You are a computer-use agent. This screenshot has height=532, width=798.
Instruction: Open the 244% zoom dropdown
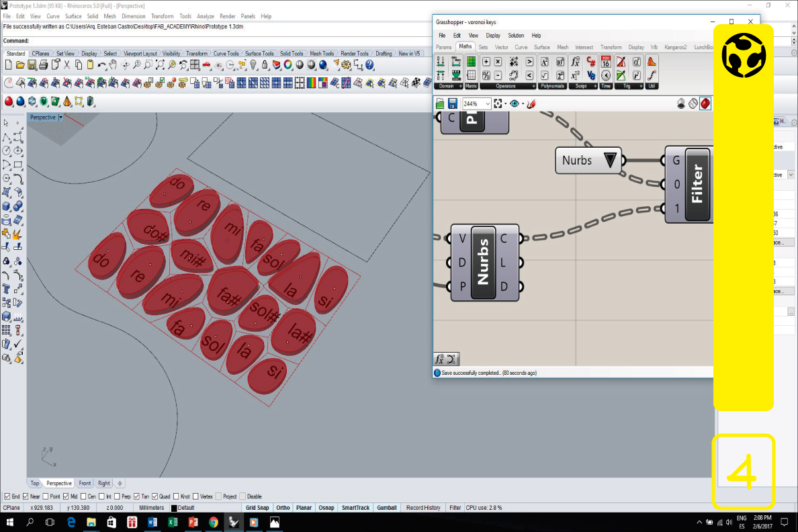pyautogui.click(x=487, y=103)
